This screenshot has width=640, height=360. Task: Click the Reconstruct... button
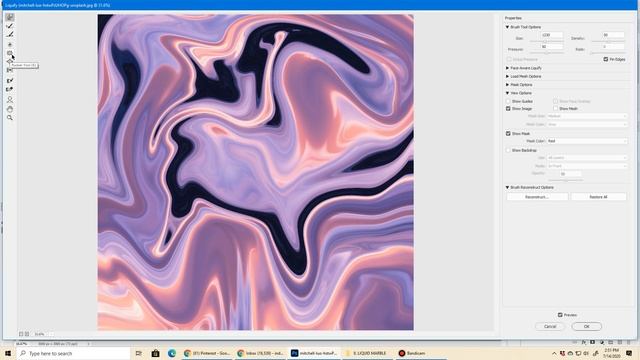tap(537, 197)
